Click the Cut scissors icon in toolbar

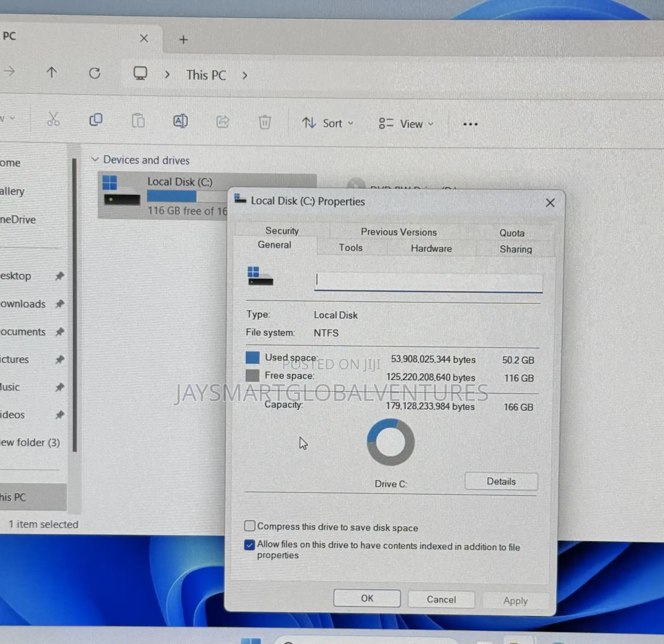click(53, 119)
